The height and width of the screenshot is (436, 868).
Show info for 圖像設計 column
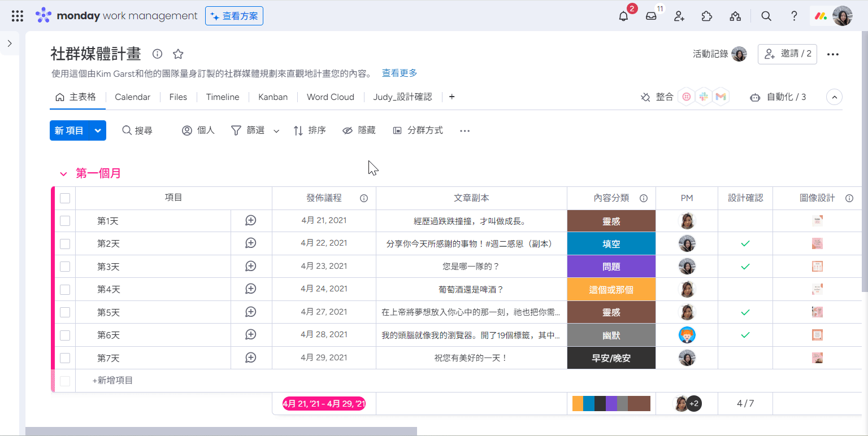coord(849,198)
